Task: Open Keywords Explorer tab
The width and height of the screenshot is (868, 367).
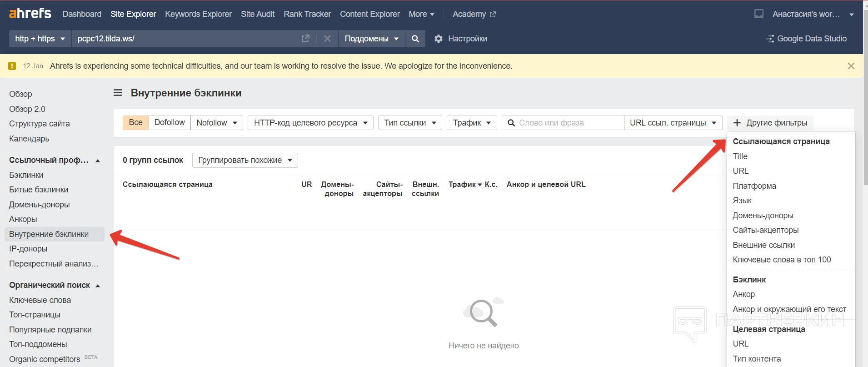Action: [198, 14]
